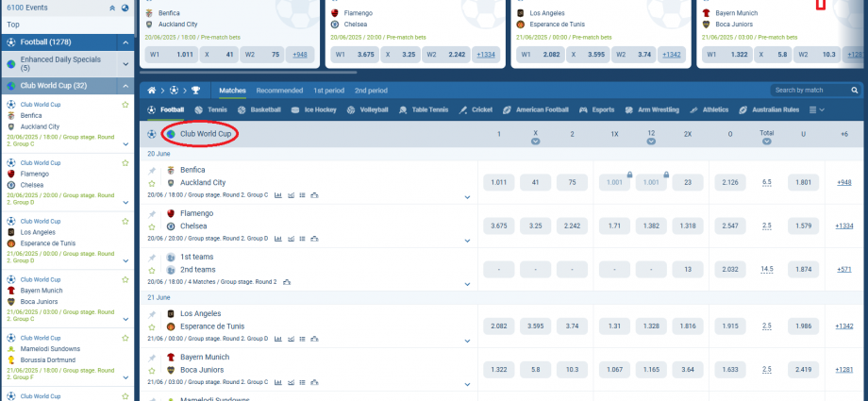Pin the Benfica vs Auckland City match row
Viewport: 868px width, 401px height.
point(152,170)
